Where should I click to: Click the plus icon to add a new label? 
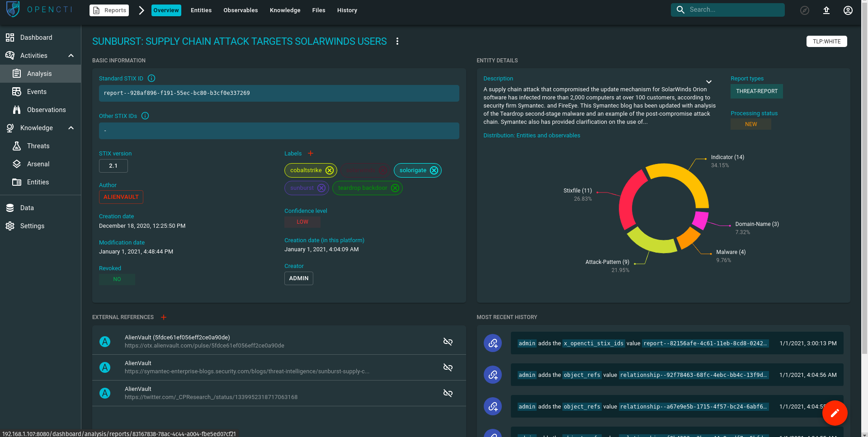click(x=311, y=153)
